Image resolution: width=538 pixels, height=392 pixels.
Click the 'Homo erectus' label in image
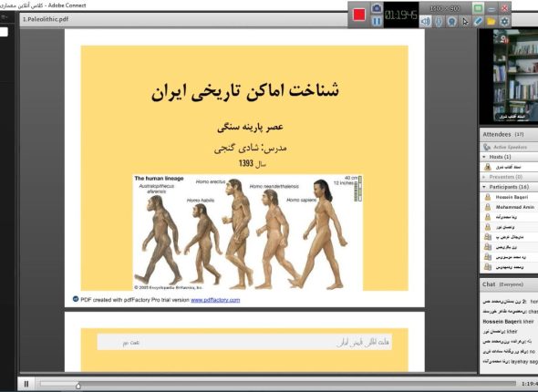click(x=211, y=181)
